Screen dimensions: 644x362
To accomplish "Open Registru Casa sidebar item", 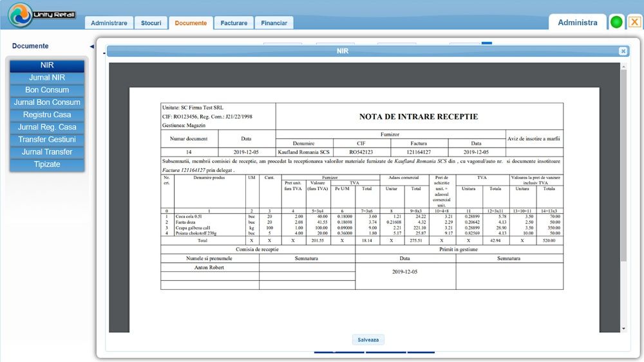I will tap(47, 115).
